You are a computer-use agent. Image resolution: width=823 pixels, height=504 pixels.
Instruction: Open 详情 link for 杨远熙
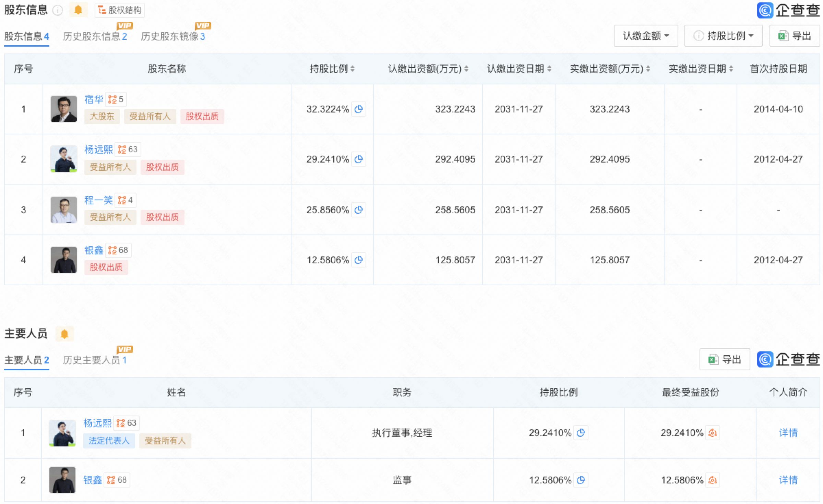(788, 433)
